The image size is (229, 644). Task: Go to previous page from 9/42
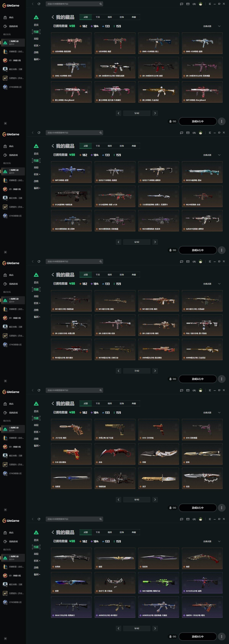(x=119, y=628)
